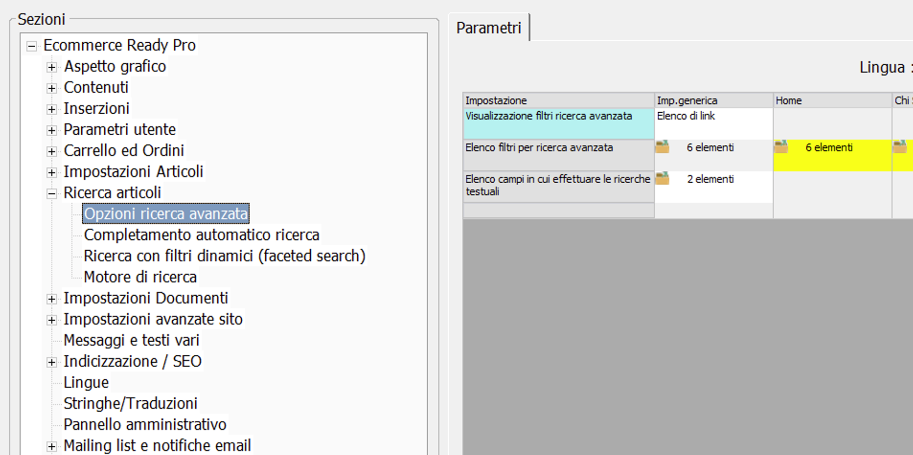Click folder icon in yellow Home cell
The height and width of the screenshot is (455, 913).
[x=781, y=147]
